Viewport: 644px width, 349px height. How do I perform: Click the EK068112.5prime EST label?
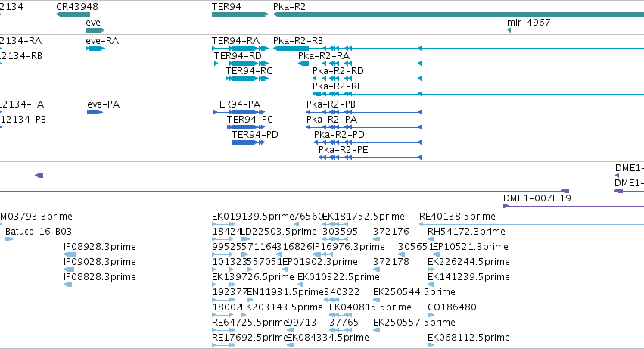(x=468, y=338)
